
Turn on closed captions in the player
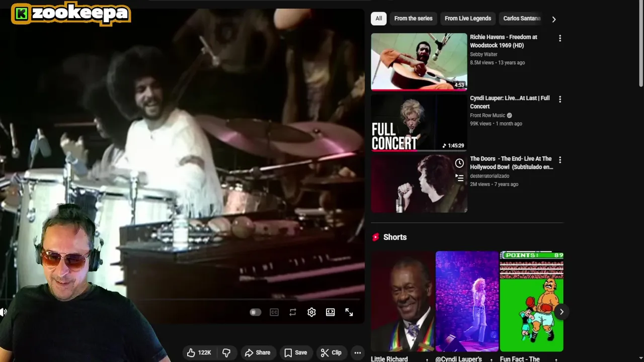(x=274, y=312)
